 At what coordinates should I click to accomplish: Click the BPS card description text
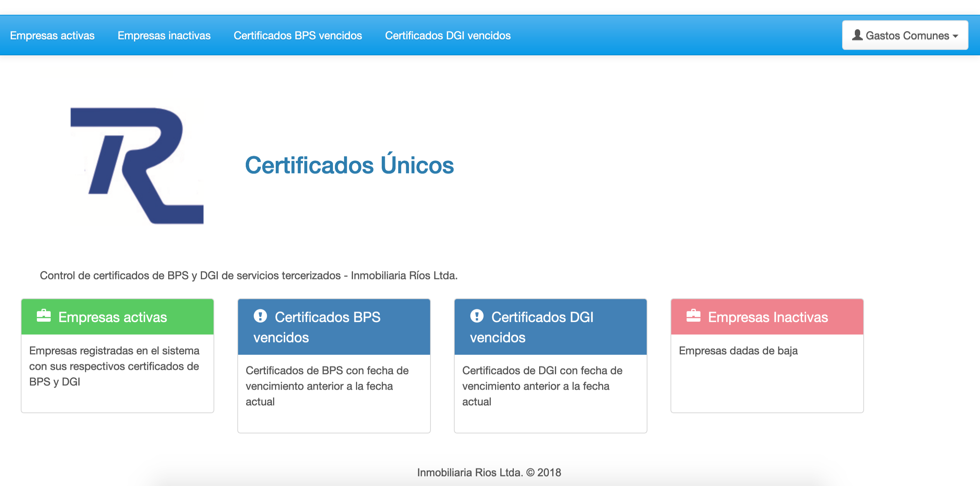coord(327,386)
